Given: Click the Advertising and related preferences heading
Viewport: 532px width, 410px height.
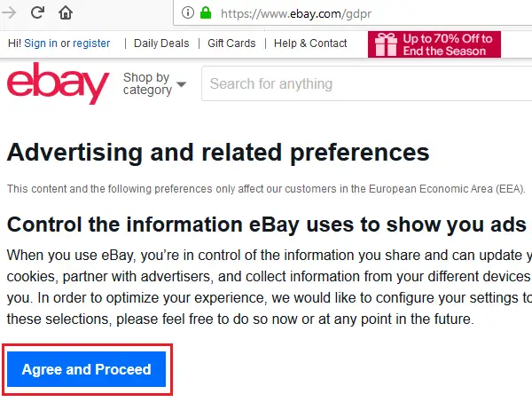Looking at the screenshot, I should (x=218, y=152).
